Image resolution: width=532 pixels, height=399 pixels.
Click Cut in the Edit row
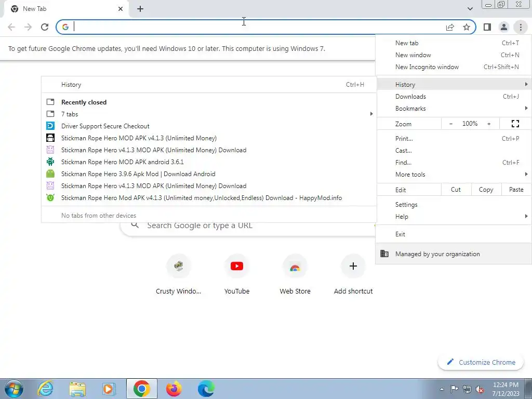[x=456, y=190]
